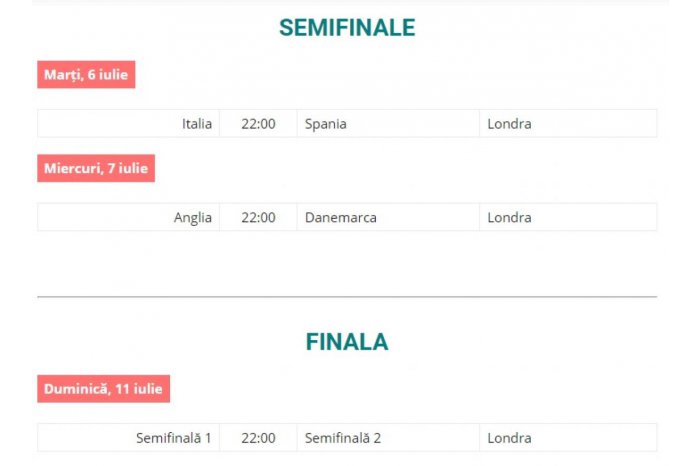The width and height of the screenshot is (700, 466).
Task: Select the Semifinală 2 cell
Action: click(x=388, y=438)
